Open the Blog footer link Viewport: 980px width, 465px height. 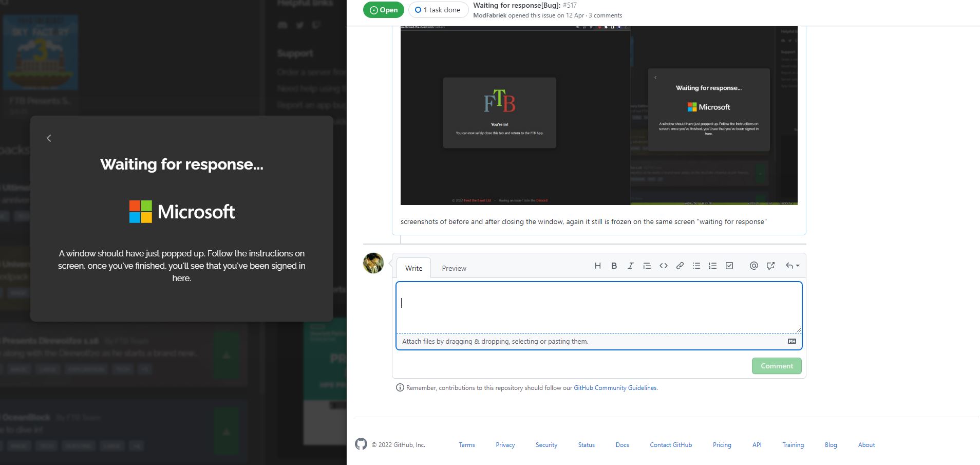831,445
